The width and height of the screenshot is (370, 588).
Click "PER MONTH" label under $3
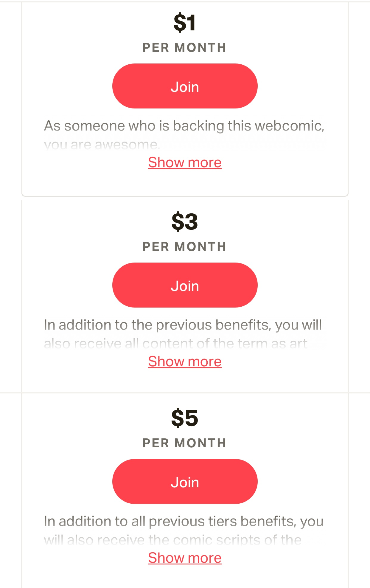point(185,247)
